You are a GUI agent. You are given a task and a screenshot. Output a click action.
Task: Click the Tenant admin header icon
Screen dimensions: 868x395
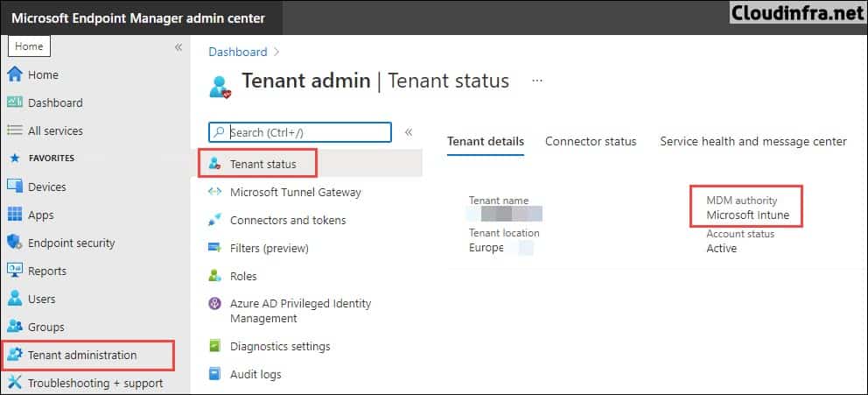click(x=220, y=87)
